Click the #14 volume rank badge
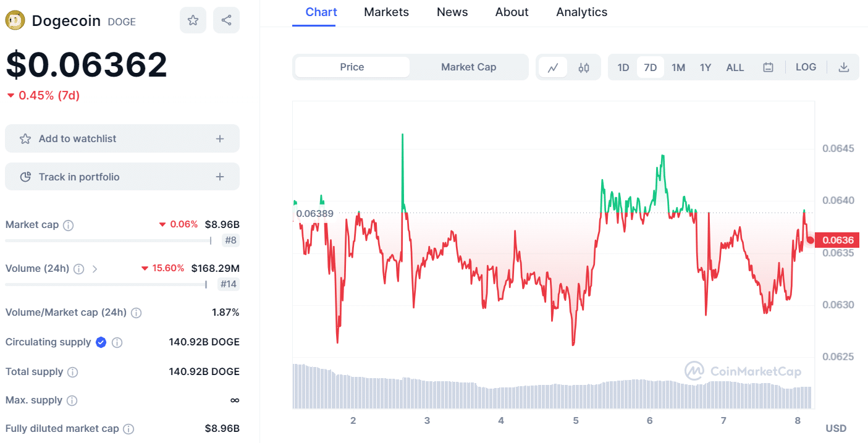 (x=229, y=284)
